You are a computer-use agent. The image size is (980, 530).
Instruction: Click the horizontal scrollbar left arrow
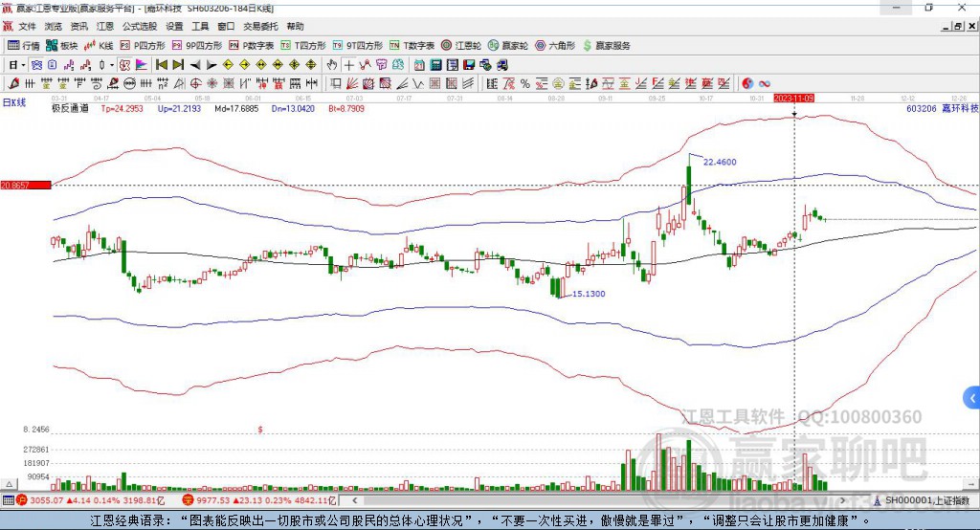[355, 500]
